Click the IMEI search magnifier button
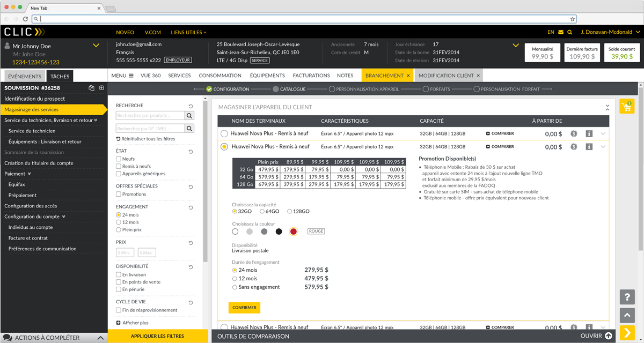The width and height of the screenshot is (644, 343). point(189,129)
